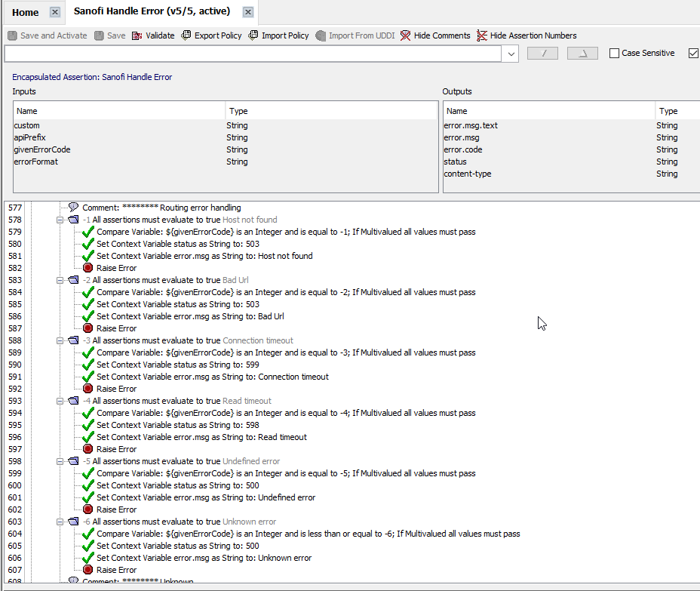
Task: Select the status output row
Action: coord(572,162)
